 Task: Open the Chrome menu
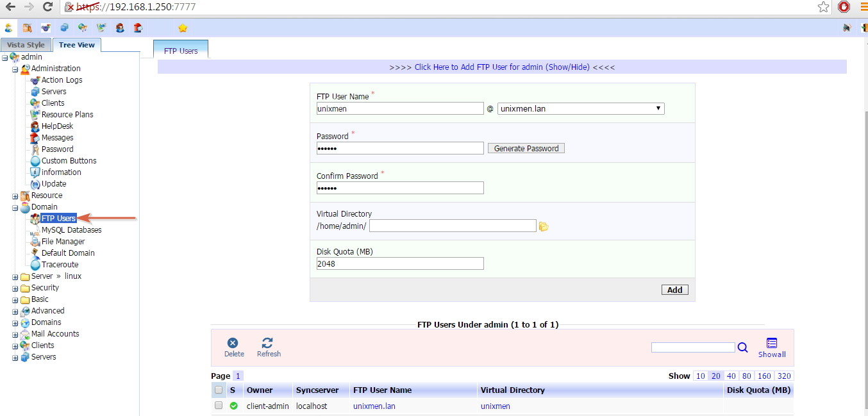[863, 7]
